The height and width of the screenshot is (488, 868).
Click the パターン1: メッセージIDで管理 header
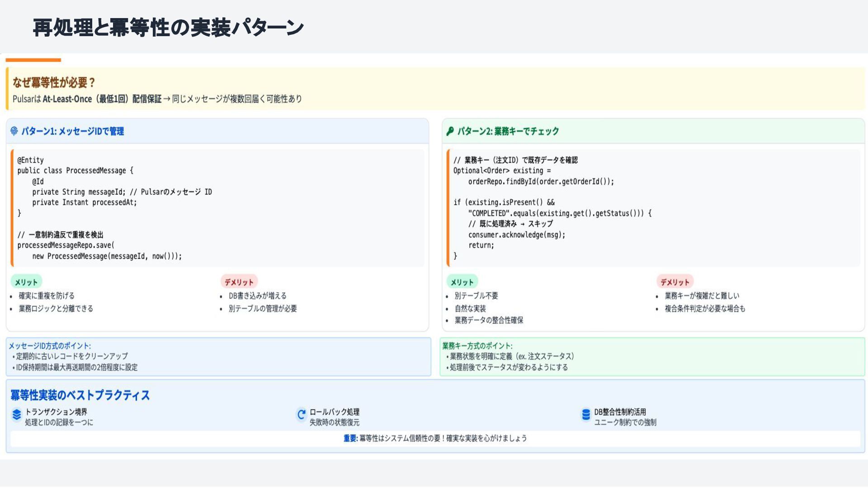[x=72, y=131]
